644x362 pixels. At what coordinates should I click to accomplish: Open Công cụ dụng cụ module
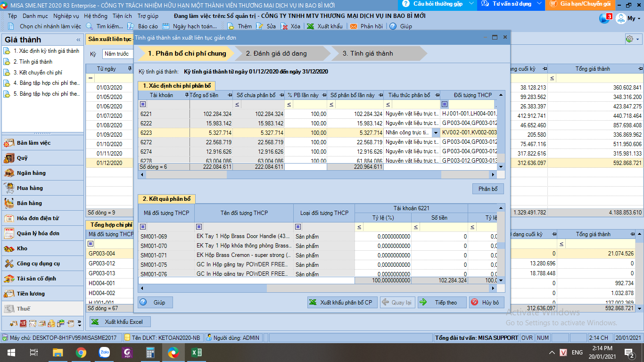click(x=42, y=263)
